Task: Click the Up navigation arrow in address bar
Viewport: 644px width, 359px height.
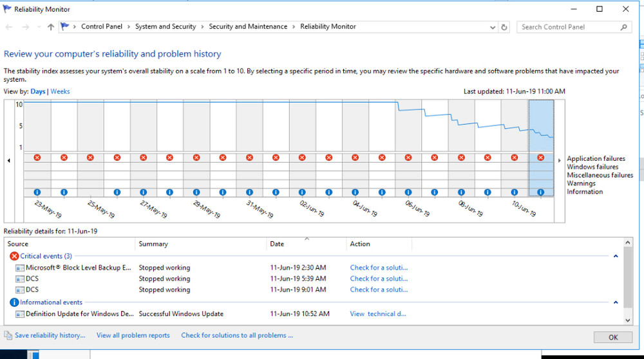Action: click(51, 27)
